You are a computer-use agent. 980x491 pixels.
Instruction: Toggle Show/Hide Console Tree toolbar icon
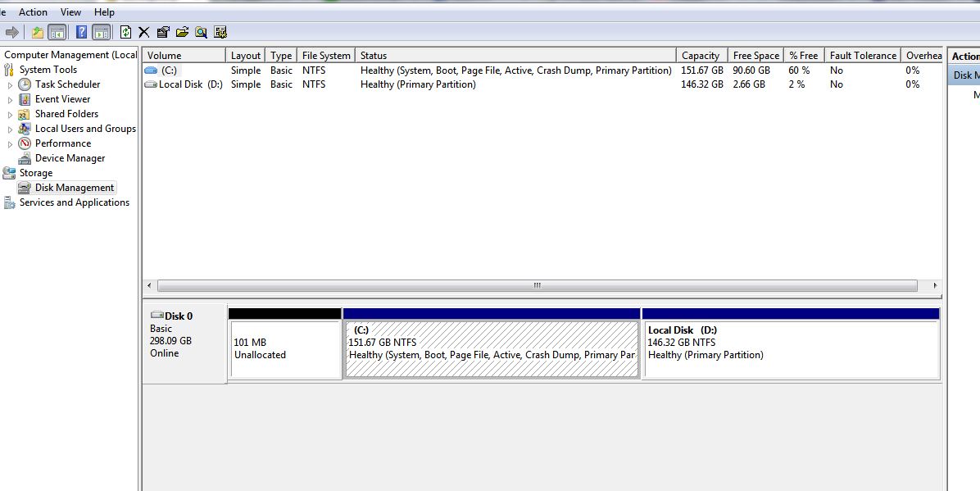click(x=57, y=32)
